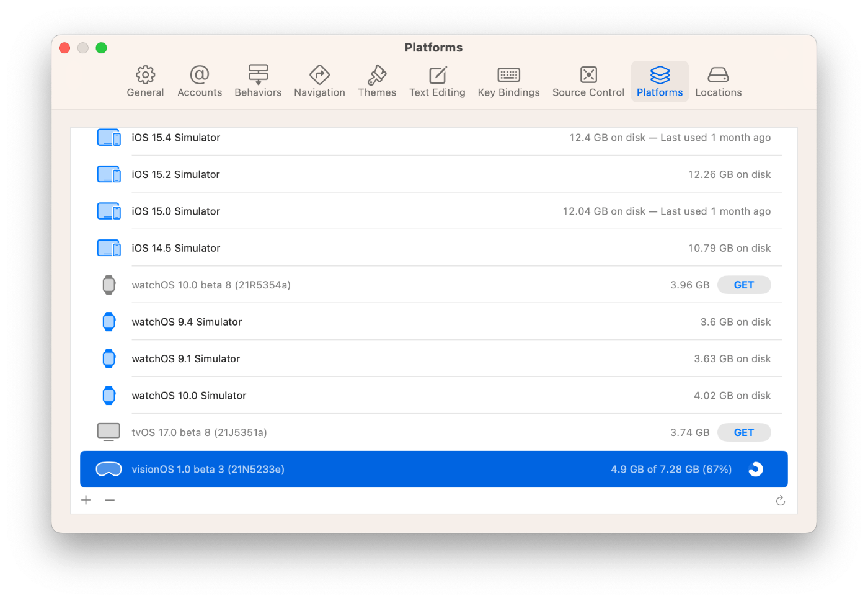This screenshot has height=601, width=868.
Task: Close the Platforms preferences window
Action: pos(64,48)
